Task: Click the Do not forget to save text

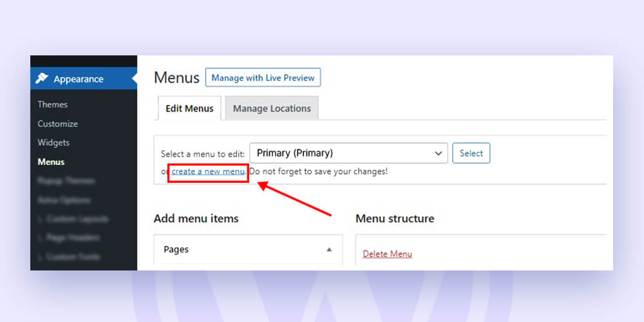Action: (x=318, y=171)
